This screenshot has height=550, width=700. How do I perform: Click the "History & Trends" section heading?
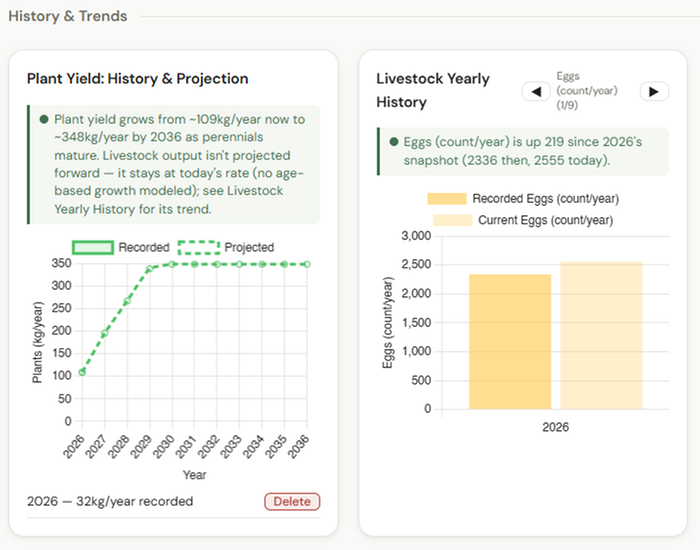point(68,16)
